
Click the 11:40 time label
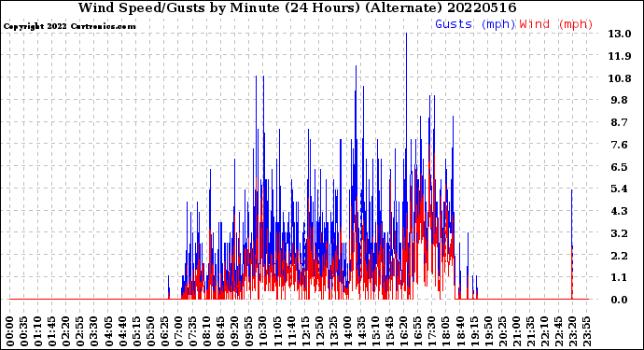pyautogui.click(x=291, y=331)
